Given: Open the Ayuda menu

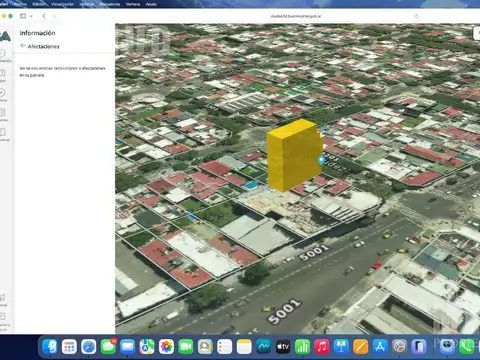Looking at the screenshot, I should pyautogui.click(x=151, y=4).
